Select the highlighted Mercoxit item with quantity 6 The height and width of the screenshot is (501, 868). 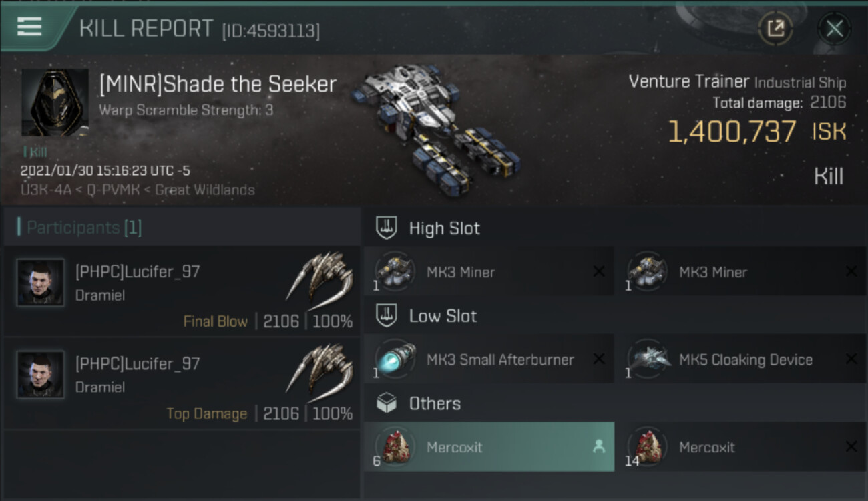pos(489,447)
